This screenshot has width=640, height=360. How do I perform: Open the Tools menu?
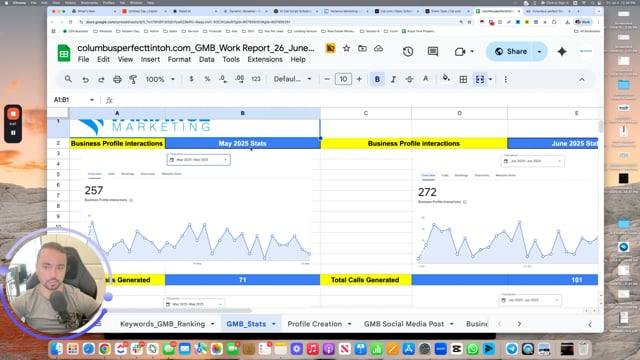(x=231, y=60)
